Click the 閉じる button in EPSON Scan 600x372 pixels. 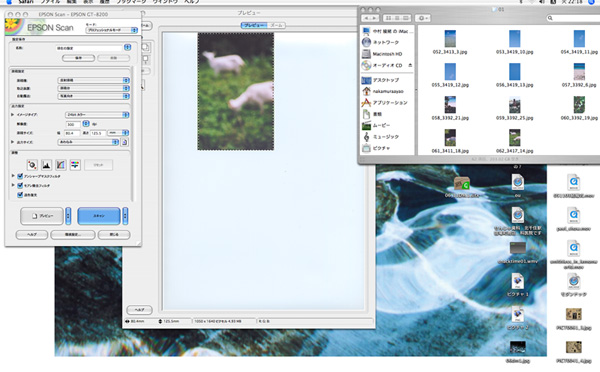(x=114, y=235)
